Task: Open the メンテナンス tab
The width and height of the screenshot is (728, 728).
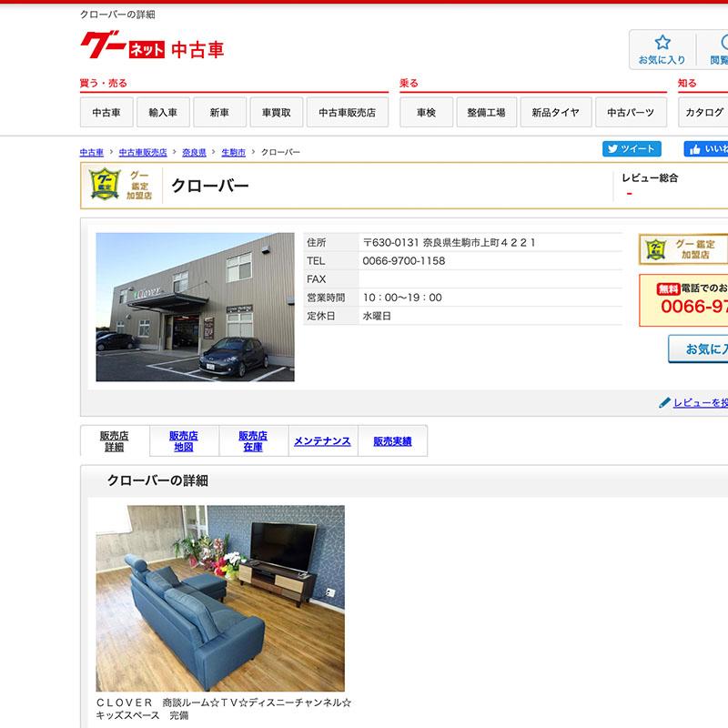Action: click(322, 441)
